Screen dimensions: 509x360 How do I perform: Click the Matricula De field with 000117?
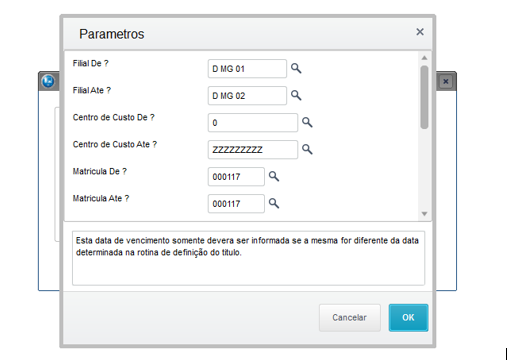(236, 177)
